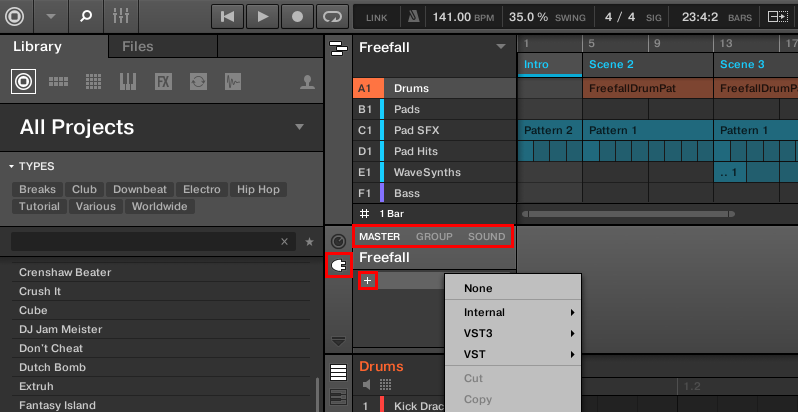Click the magnifier Browser icon
This screenshot has height=412, width=798.
(x=86, y=16)
